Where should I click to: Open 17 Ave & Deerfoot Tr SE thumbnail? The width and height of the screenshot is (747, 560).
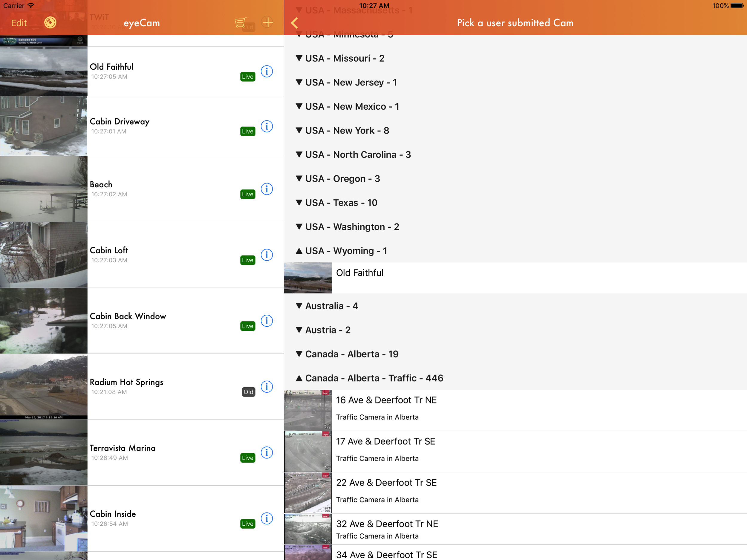308,452
